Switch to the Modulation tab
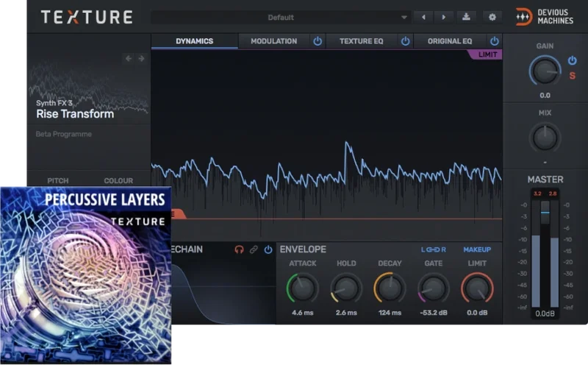Image resolution: width=588 pixels, height=365 pixels. (273, 41)
